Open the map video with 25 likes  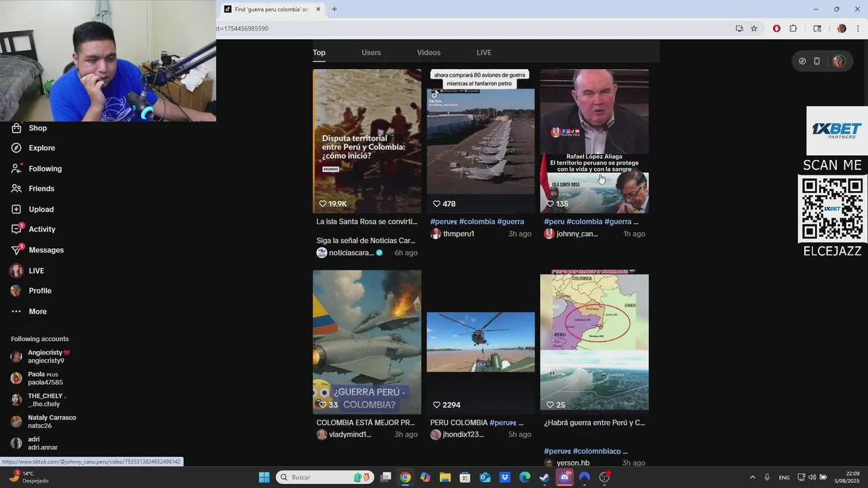[x=594, y=342]
